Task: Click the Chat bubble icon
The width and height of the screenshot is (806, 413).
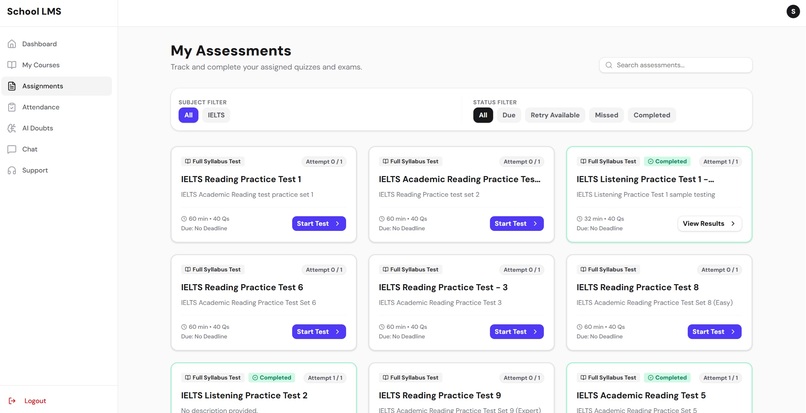Action: 12,150
